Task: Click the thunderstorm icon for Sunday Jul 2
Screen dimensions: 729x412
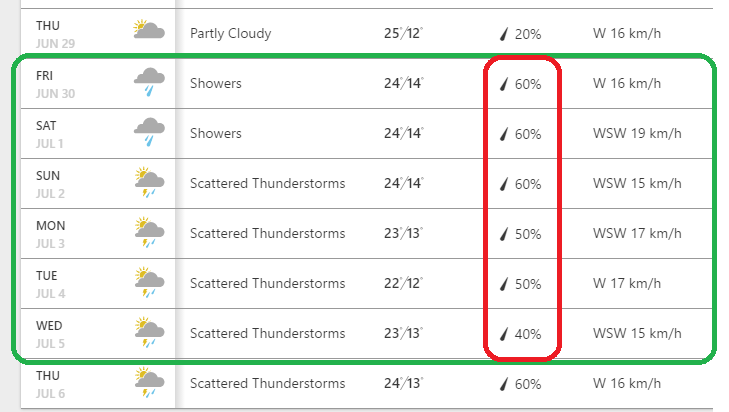Action: 149,182
